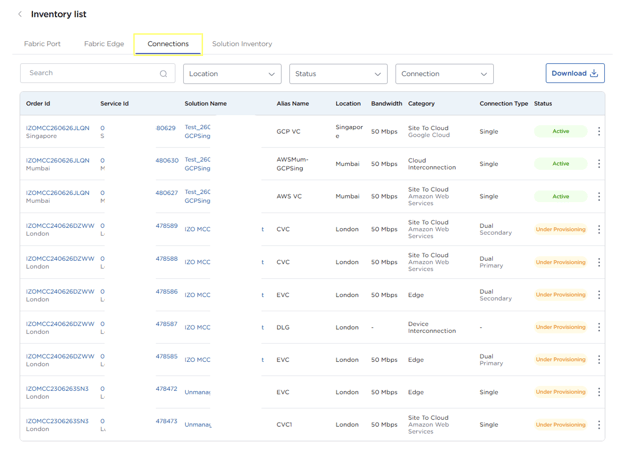Switch to the Solution Inventory tab
This screenshot has height=458, width=622.
click(242, 44)
